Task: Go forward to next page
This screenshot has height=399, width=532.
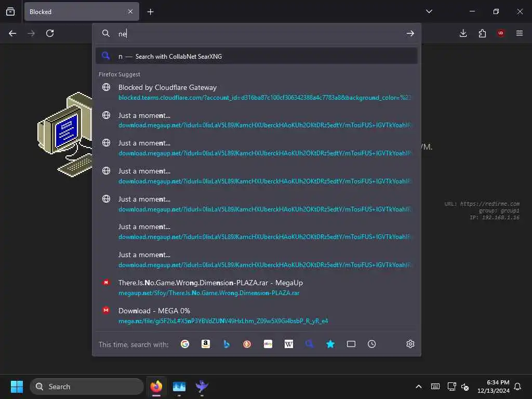Action: (31, 33)
